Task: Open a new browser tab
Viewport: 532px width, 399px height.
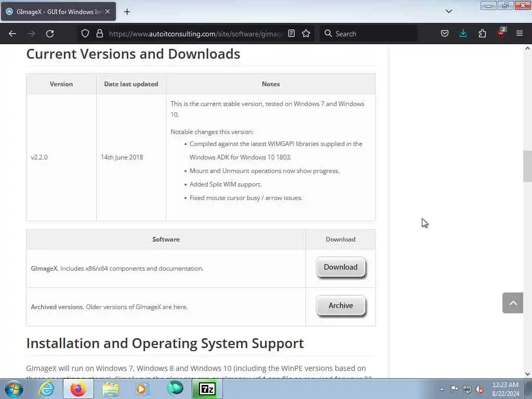Action: click(127, 12)
